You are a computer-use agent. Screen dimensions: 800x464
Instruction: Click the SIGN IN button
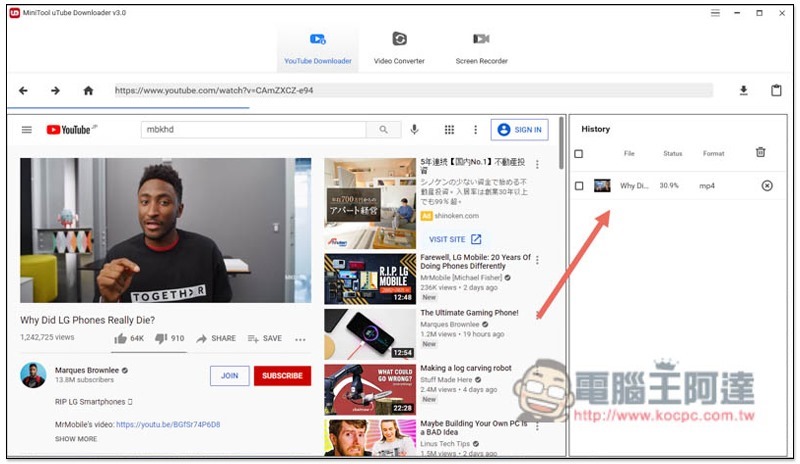(520, 130)
